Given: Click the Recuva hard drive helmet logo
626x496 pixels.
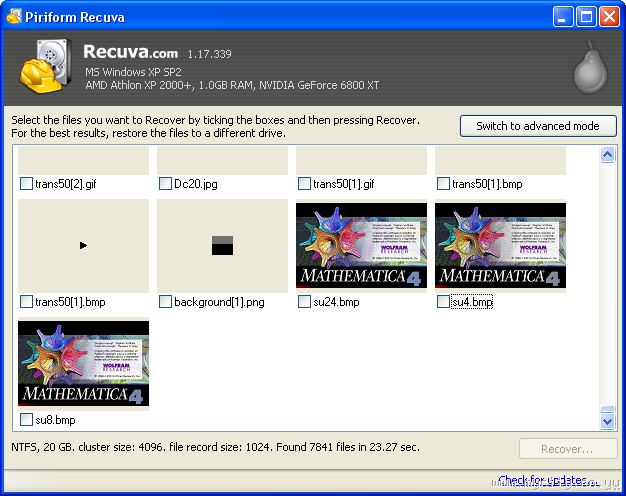Looking at the screenshot, I should pos(46,66).
